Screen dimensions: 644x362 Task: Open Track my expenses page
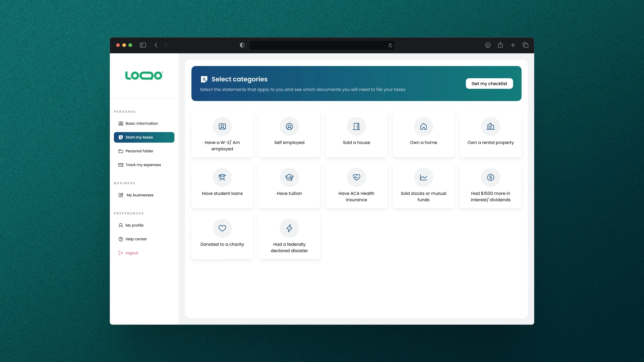coord(143,165)
